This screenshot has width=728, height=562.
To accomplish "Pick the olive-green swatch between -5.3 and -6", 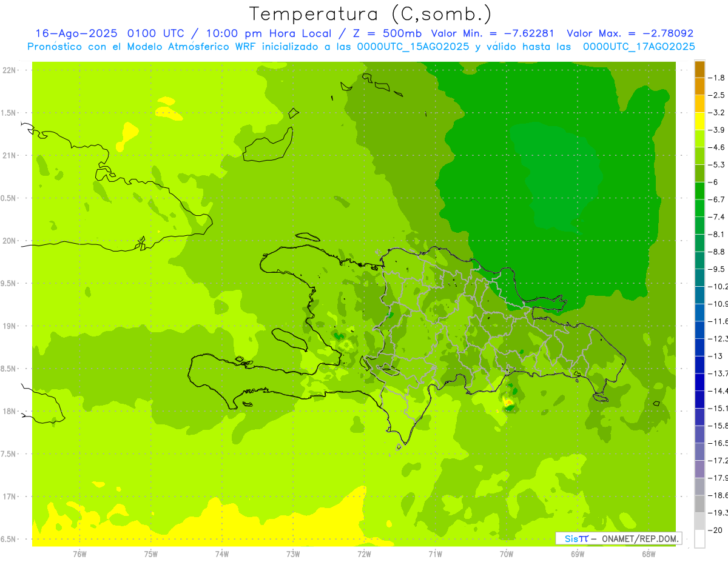I will (699, 173).
